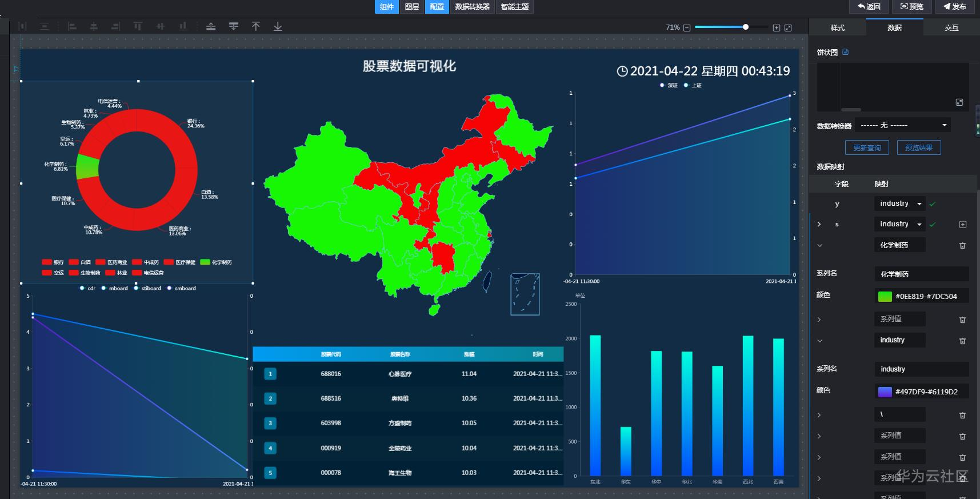This screenshot has width=980, height=499.
Task: Switch to the 样式 tab
Action: tap(838, 28)
